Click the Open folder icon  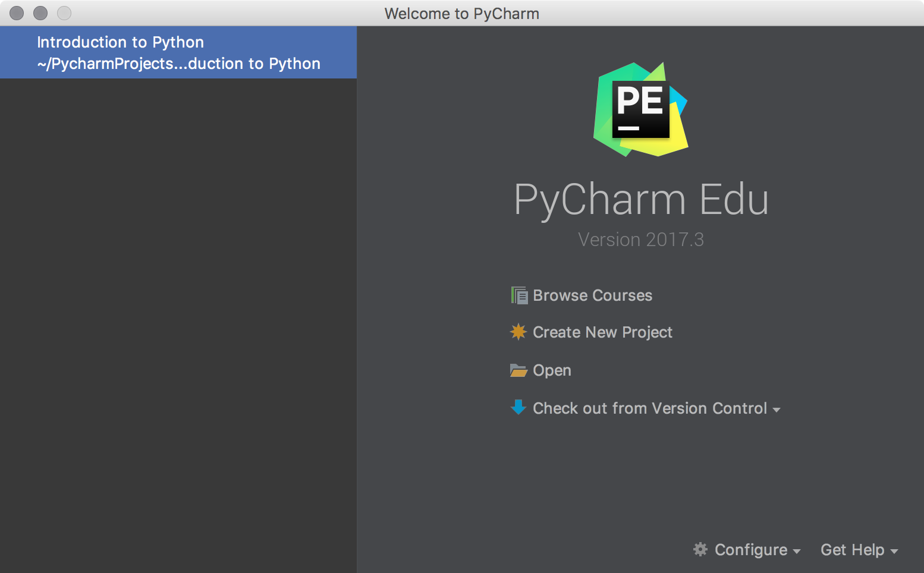coord(518,370)
